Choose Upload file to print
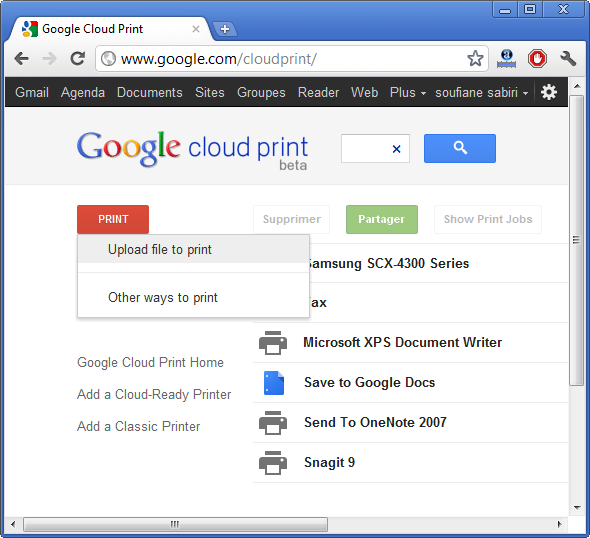The height and width of the screenshot is (538, 590). coord(193,249)
